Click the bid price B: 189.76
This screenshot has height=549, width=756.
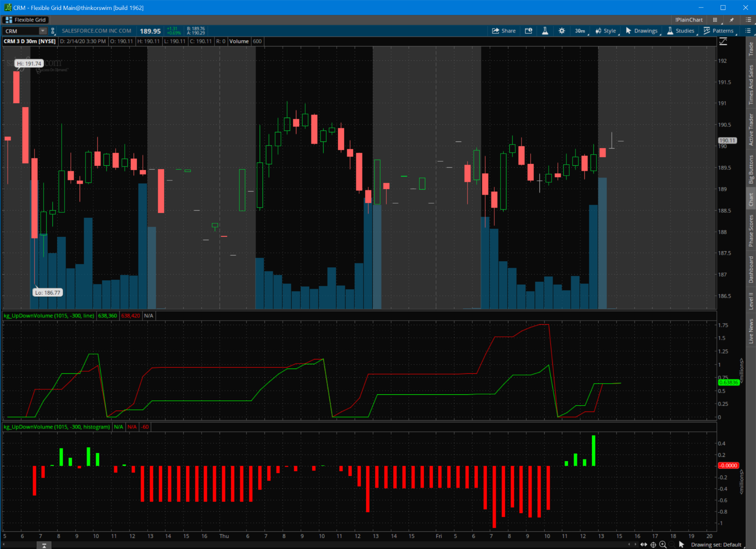click(x=196, y=29)
